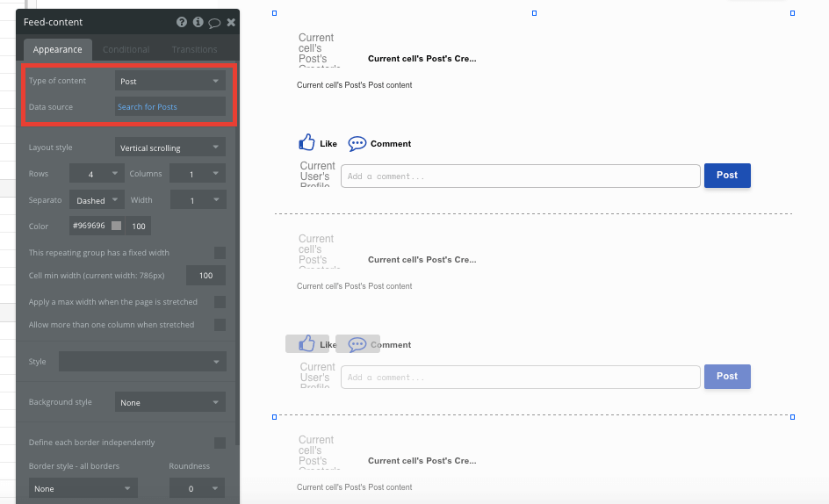The image size is (829, 504).
Task: Click the Cell min width field
Action: pyautogui.click(x=205, y=276)
